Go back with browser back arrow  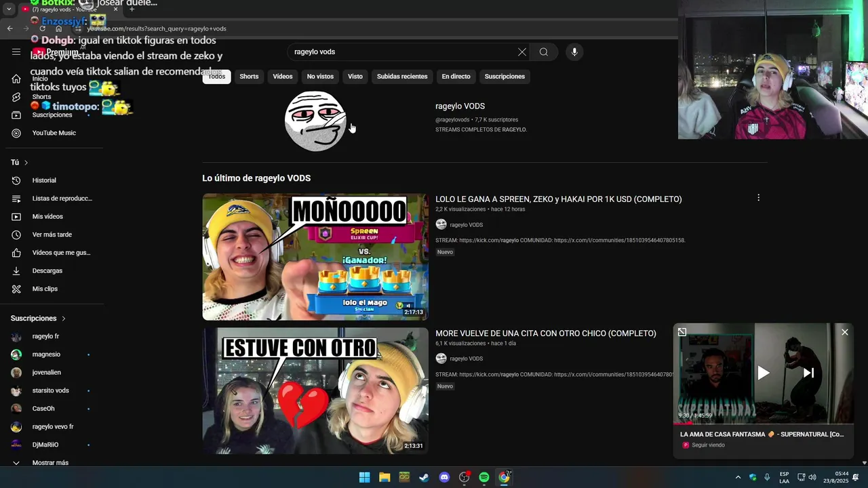(9, 28)
